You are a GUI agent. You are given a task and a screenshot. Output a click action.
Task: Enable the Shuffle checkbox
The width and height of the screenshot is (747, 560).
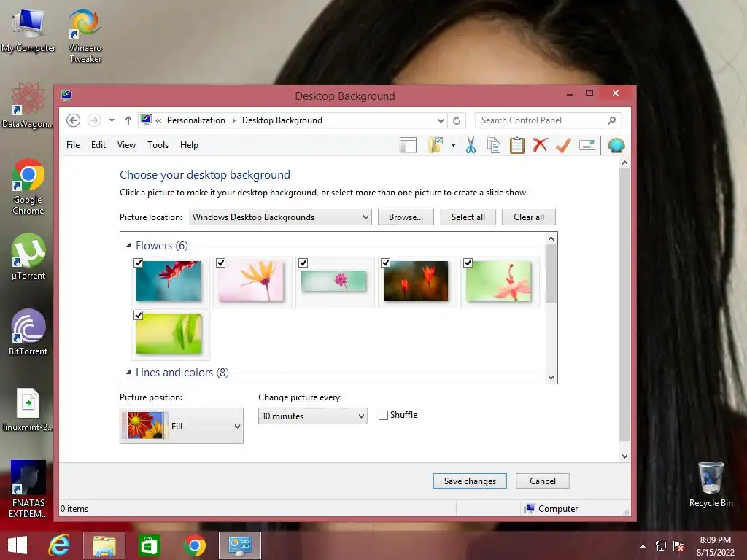pyautogui.click(x=383, y=415)
